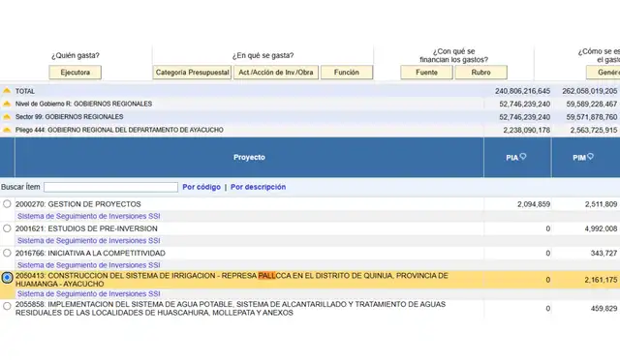
Task: Click Pliego 444 PIM value 2,563,725,915
Action: coord(594,130)
